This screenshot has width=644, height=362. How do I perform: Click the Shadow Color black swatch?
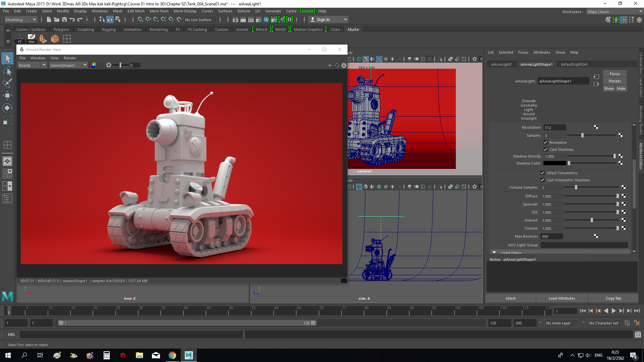click(x=554, y=163)
